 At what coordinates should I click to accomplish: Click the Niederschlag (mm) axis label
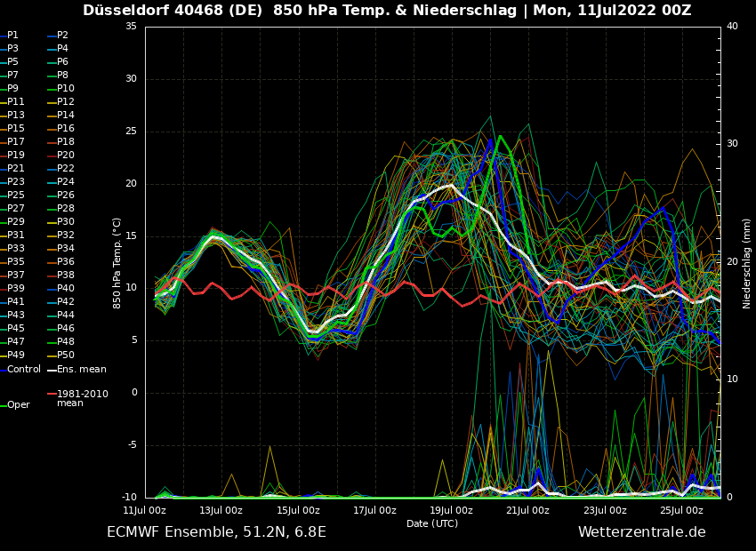747,262
